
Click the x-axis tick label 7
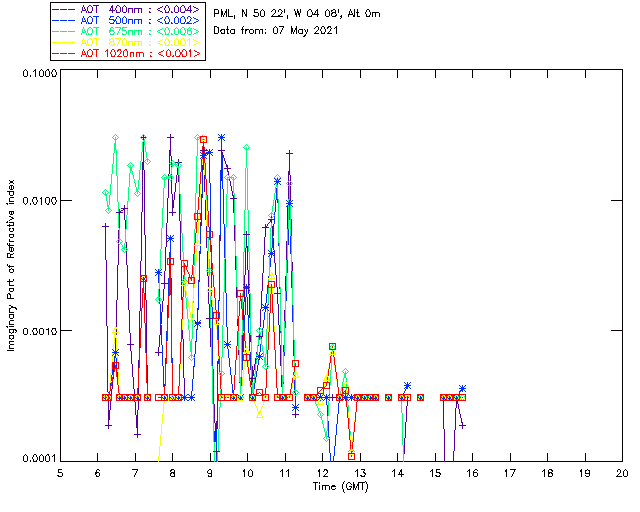(x=135, y=473)
